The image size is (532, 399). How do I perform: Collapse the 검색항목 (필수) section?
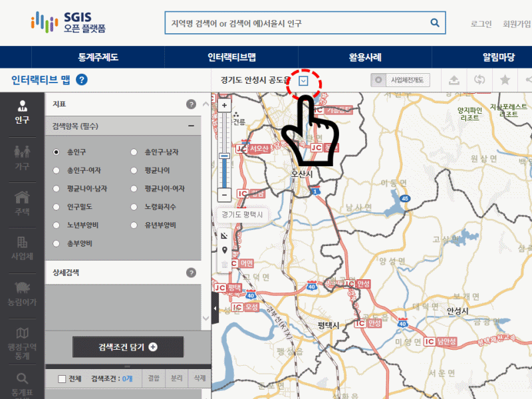pyautogui.click(x=191, y=125)
